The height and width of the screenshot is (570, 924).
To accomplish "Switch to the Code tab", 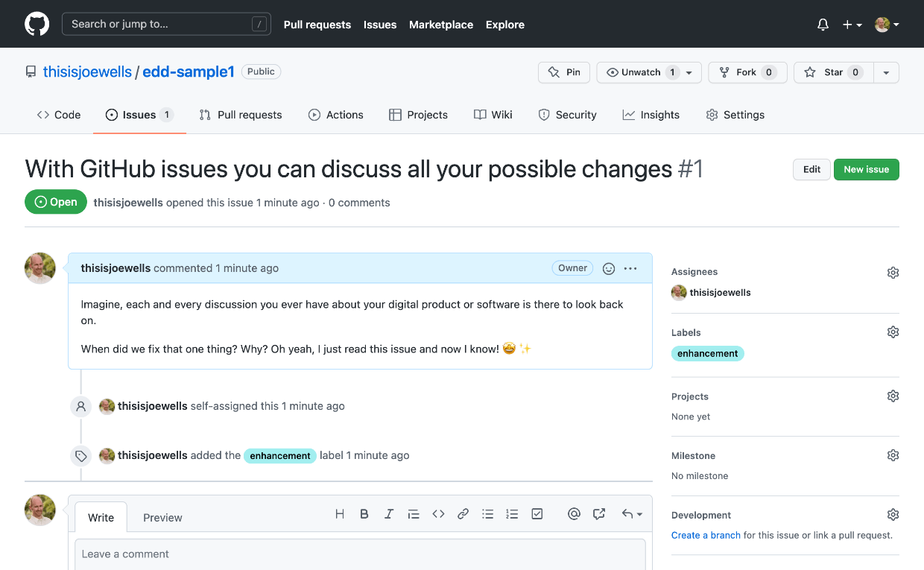I will 59,115.
